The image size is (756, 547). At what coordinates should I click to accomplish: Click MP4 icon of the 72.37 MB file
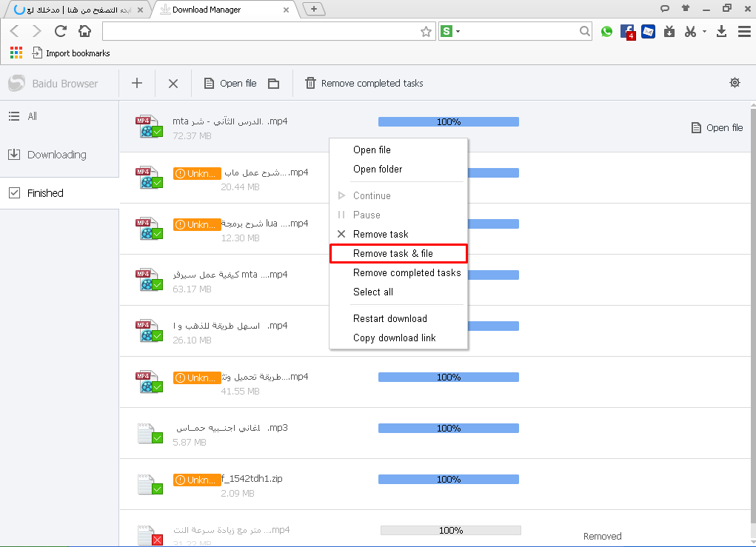click(149, 127)
